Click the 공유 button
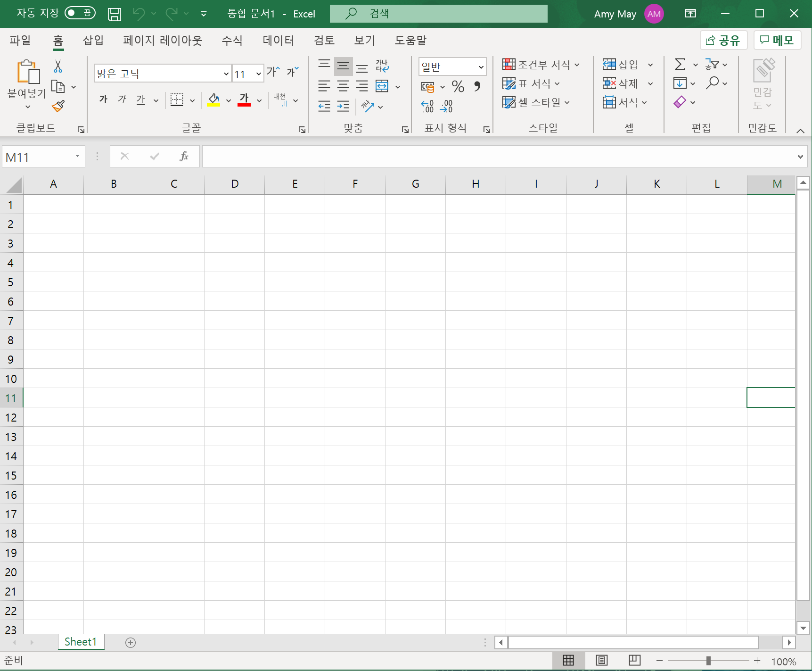Viewport: 812px width, 671px height. [x=723, y=40]
